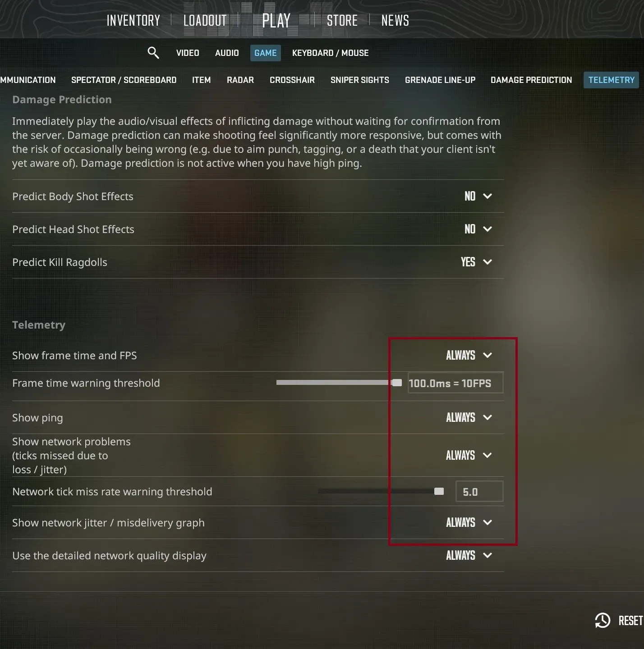644x649 pixels.
Task: Switch to the Video settings tab
Action: pyautogui.click(x=188, y=53)
